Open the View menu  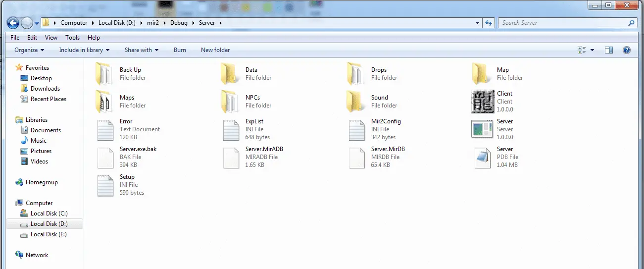[x=51, y=38]
